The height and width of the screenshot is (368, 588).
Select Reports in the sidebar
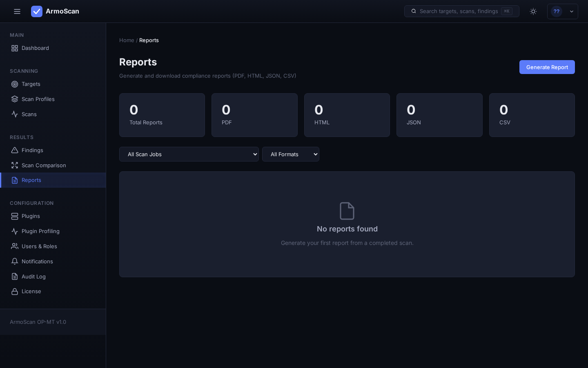coord(53,180)
